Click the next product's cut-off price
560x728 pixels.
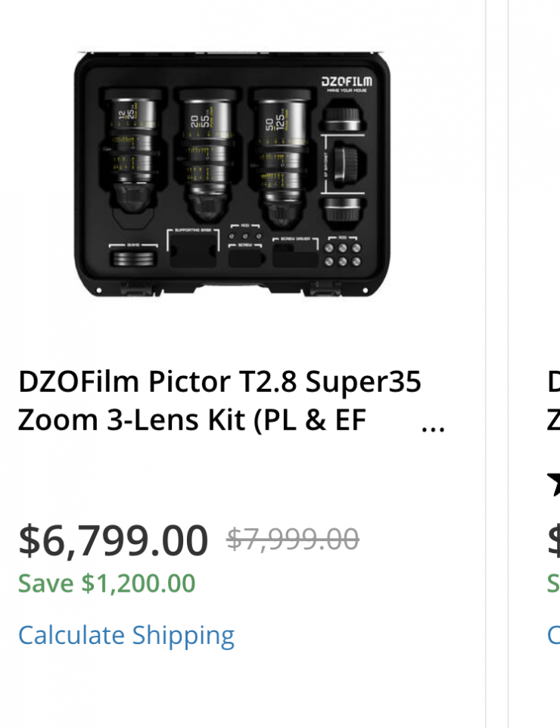click(553, 540)
